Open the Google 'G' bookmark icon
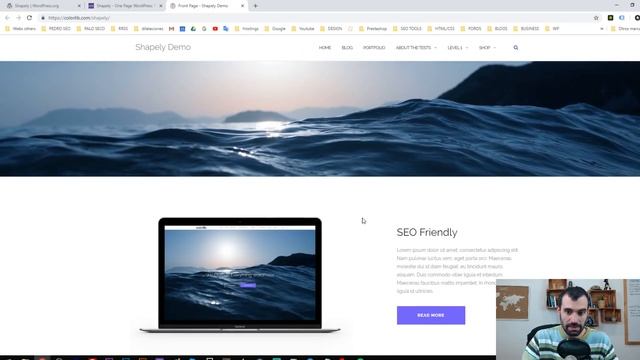 (x=204, y=29)
